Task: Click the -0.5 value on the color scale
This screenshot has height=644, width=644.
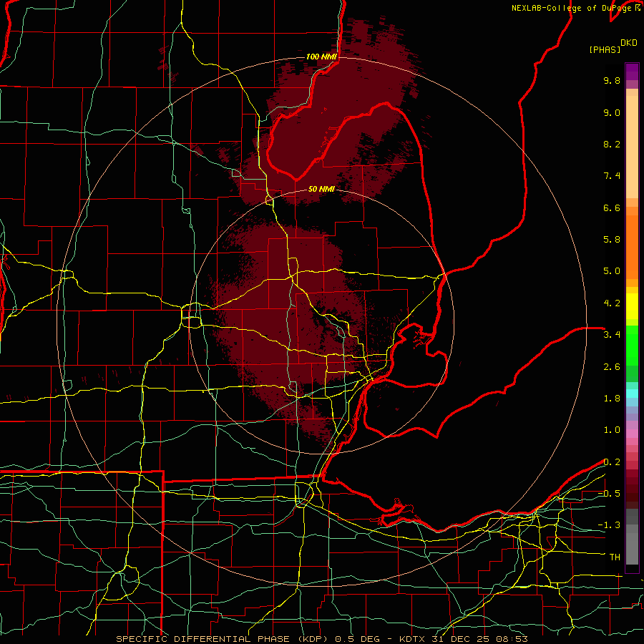Action: pos(609,494)
